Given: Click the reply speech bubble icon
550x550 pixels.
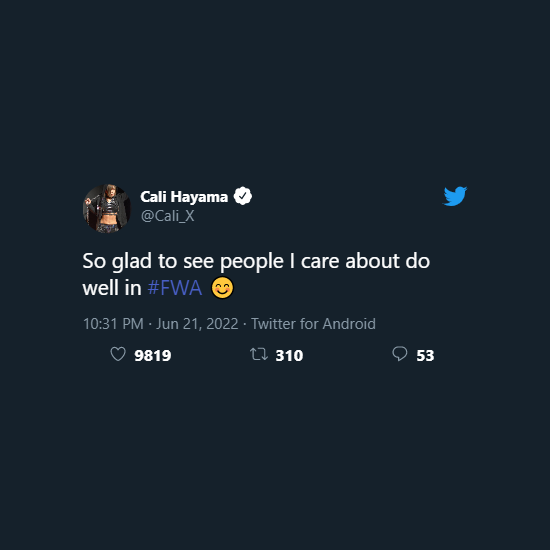Looking at the screenshot, I should click(400, 354).
